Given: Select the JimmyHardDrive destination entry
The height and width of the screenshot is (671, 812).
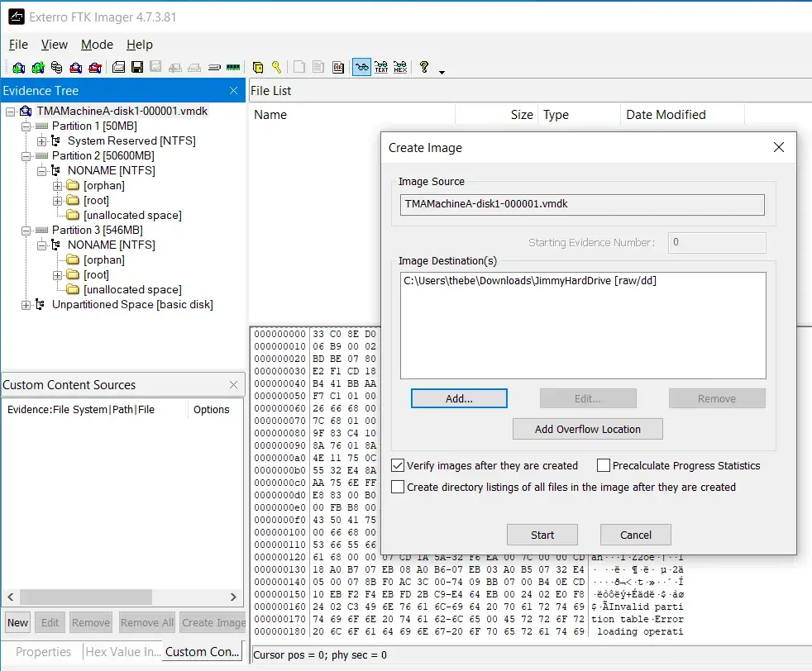Looking at the screenshot, I should coord(529,281).
